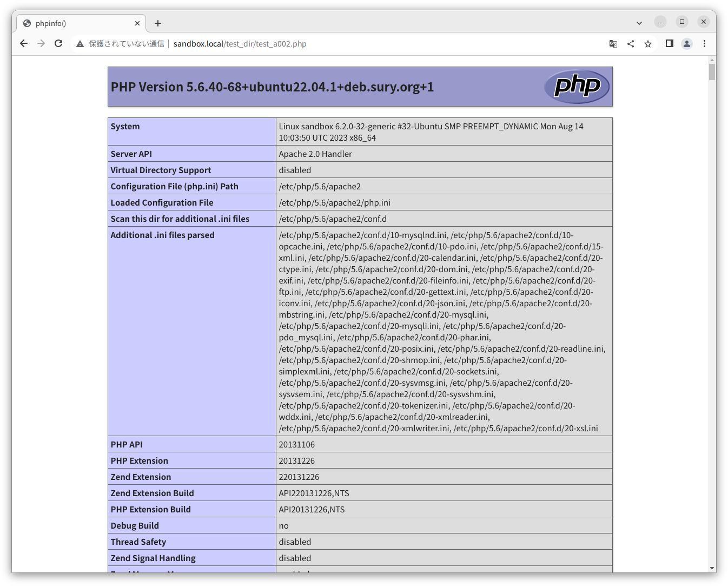Open a new tab with the plus button

click(157, 23)
